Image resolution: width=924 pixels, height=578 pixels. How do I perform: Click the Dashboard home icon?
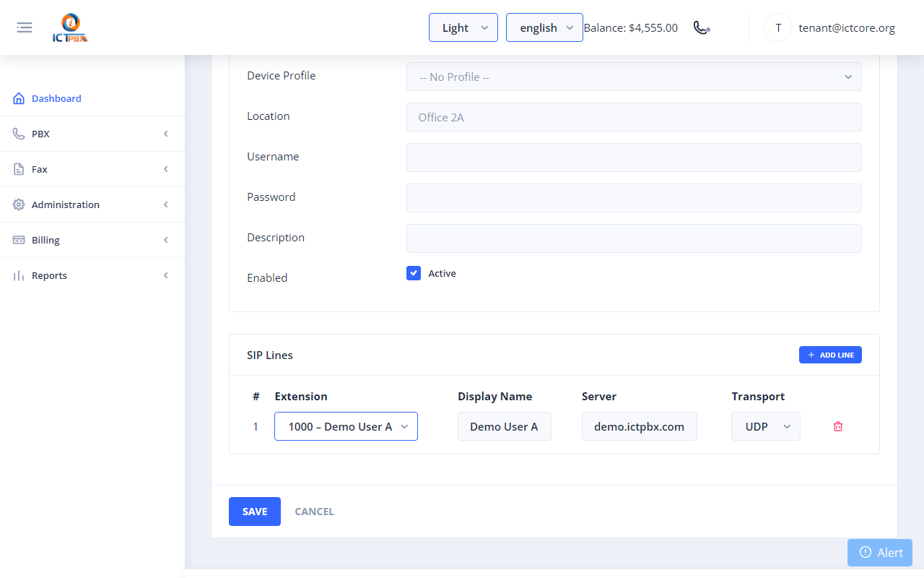pos(19,98)
